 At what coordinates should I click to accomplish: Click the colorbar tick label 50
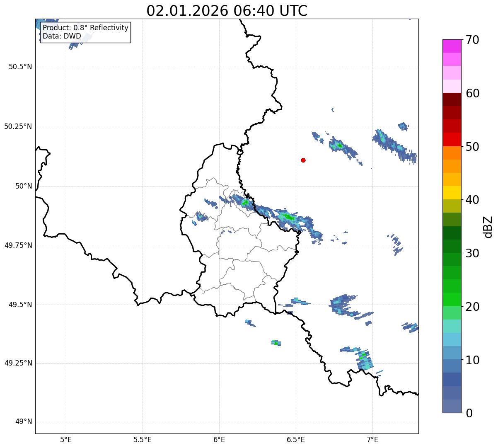(x=472, y=147)
